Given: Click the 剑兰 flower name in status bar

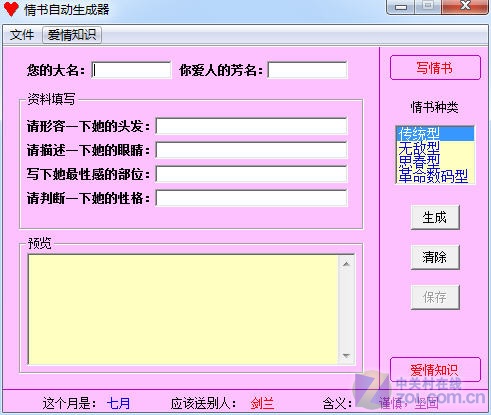Looking at the screenshot, I should pyautogui.click(x=262, y=403).
